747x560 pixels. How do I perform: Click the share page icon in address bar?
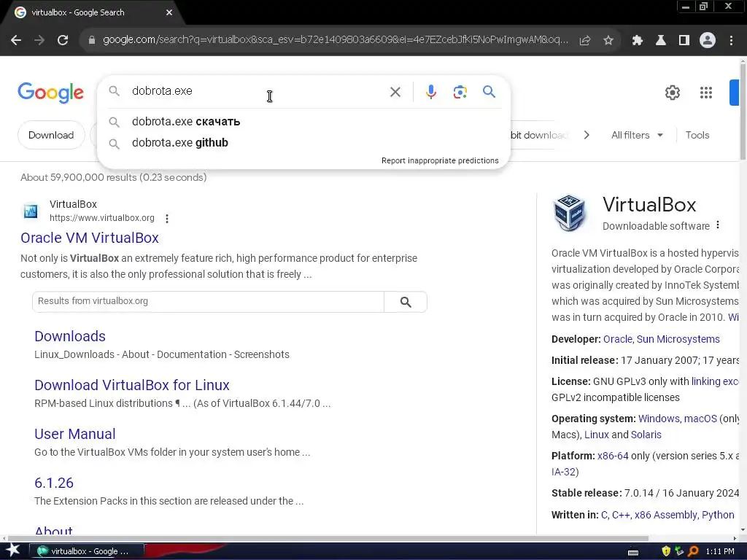pos(585,41)
